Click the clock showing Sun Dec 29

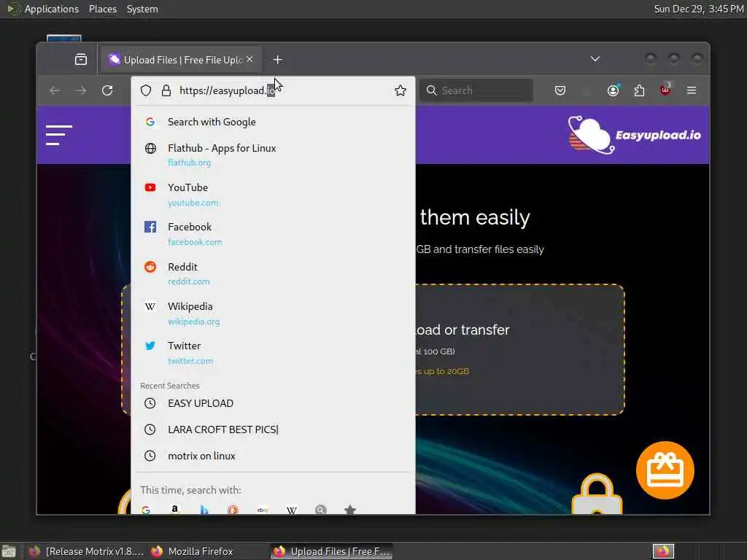[x=698, y=9]
